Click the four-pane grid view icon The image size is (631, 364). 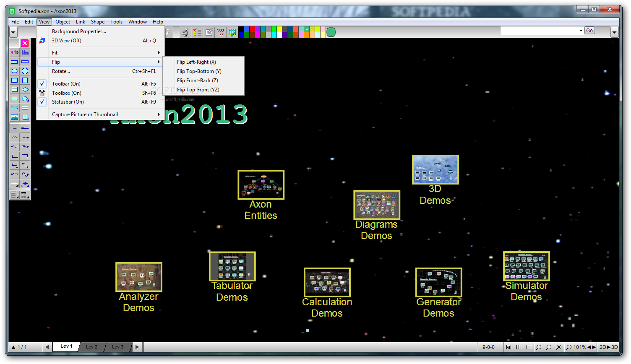click(x=519, y=347)
